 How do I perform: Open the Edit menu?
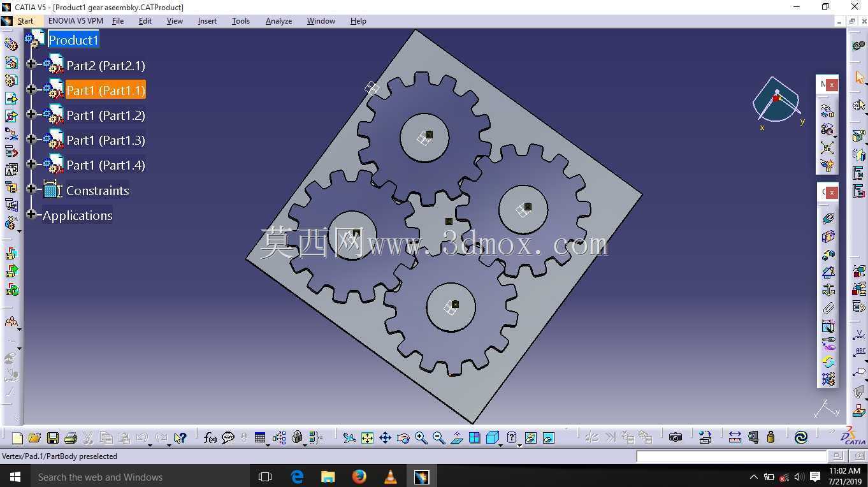pyautogui.click(x=145, y=21)
